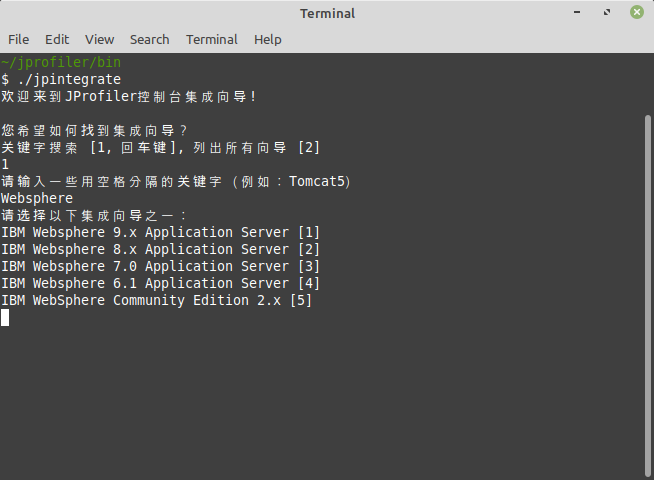Open the Search menu

149,40
